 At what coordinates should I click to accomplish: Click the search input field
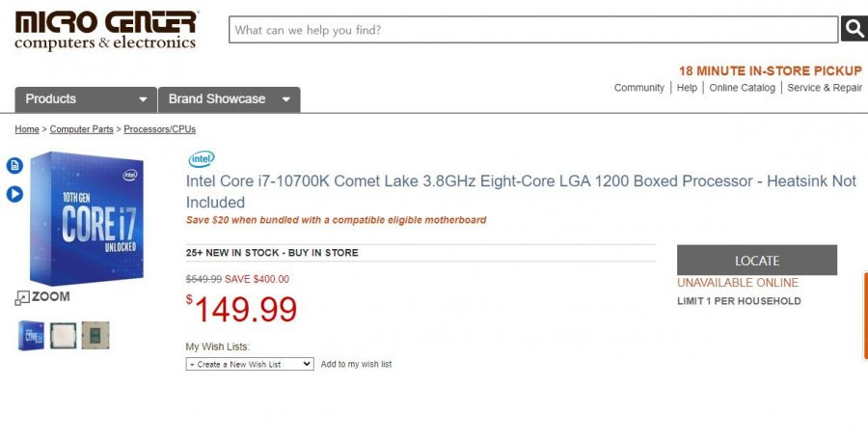[x=533, y=29]
